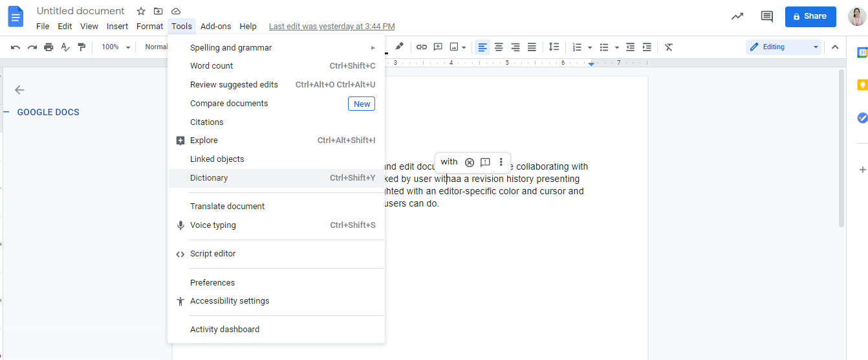Set Justify alignment
This screenshot has width=868, height=360.
[x=532, y=47]
